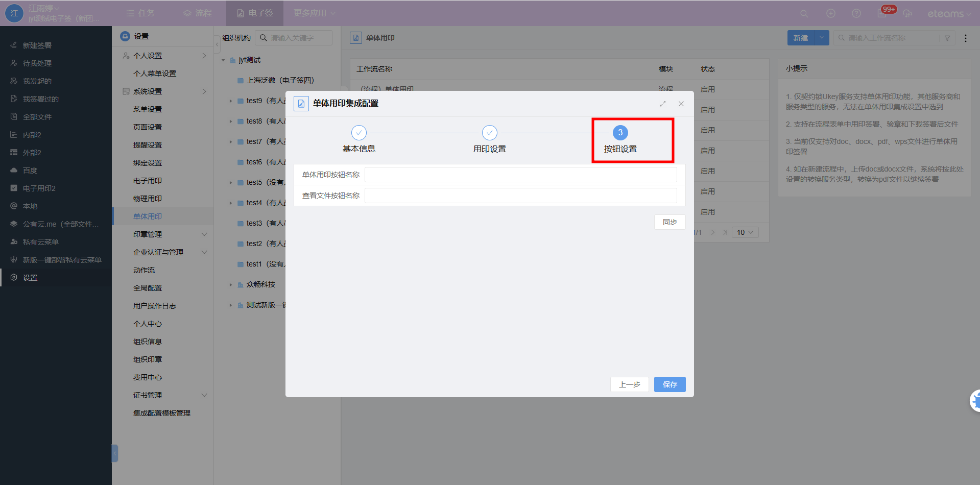980x485 pixels.
Task: Click the 单体用印按钮名称 input field
Action: click(520, 175)
